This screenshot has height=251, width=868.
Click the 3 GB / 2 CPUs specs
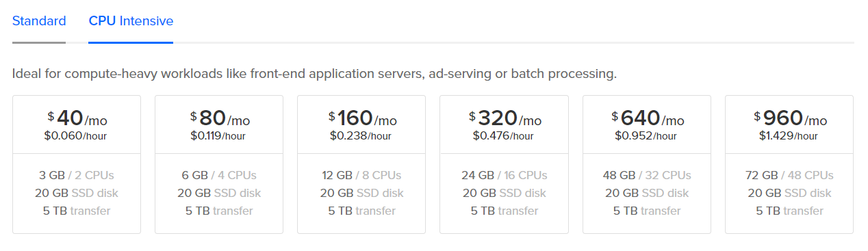[77, 175]
